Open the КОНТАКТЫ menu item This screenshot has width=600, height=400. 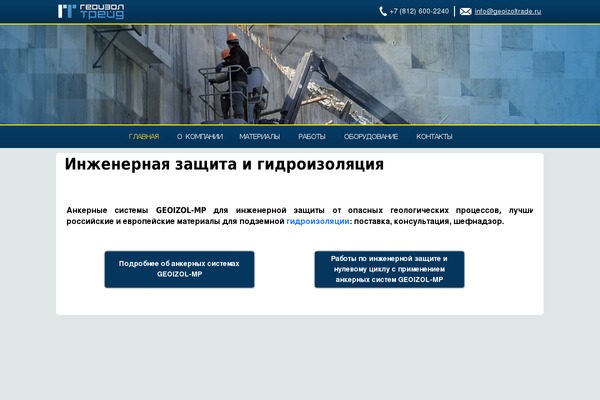434,137
